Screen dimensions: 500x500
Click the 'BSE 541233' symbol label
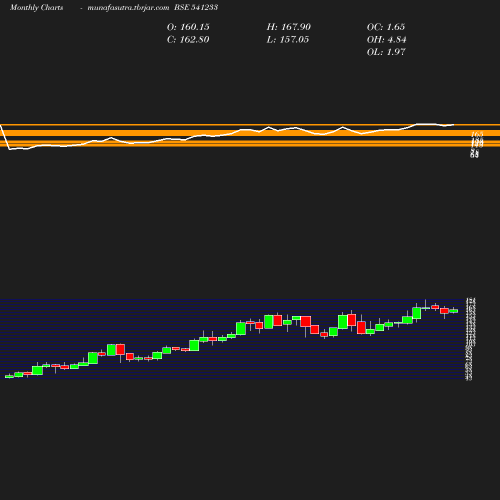pyautogui.click(x=196, y=7)
